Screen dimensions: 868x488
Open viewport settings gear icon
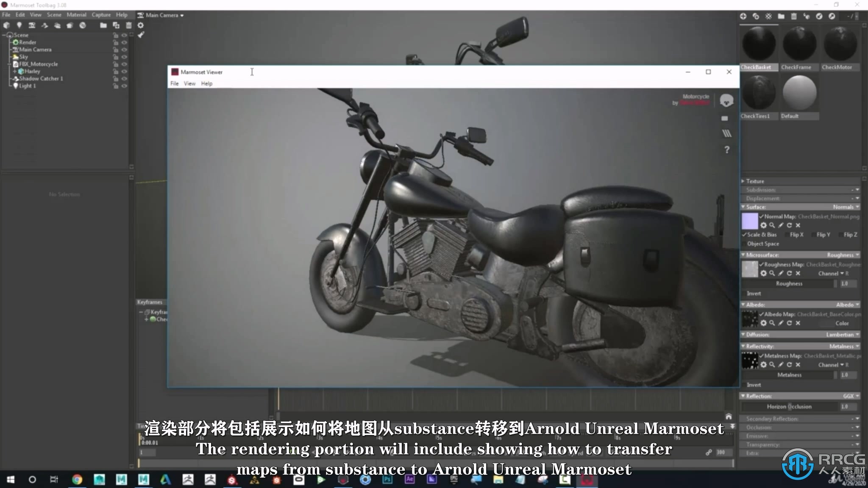(141, 25)
